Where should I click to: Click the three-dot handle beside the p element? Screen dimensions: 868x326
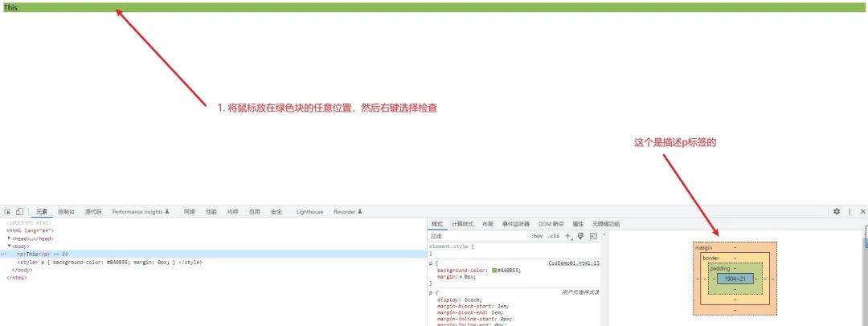(x=3, y=254)
